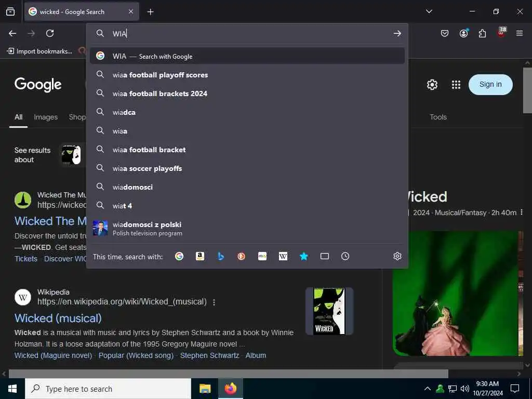Click the Wicked movie image in knowledge panel
Viewport: 532px width, 399px height.
(x=455, y=294)
